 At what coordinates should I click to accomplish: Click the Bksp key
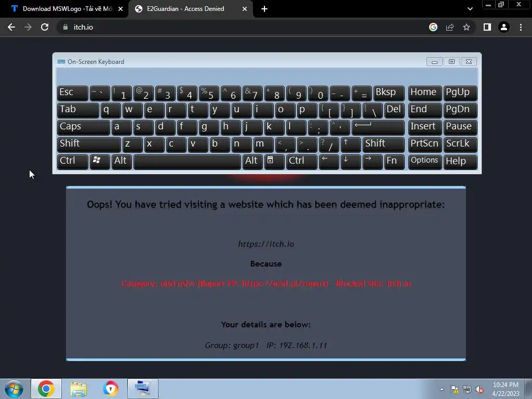click(x=389, y=93)
